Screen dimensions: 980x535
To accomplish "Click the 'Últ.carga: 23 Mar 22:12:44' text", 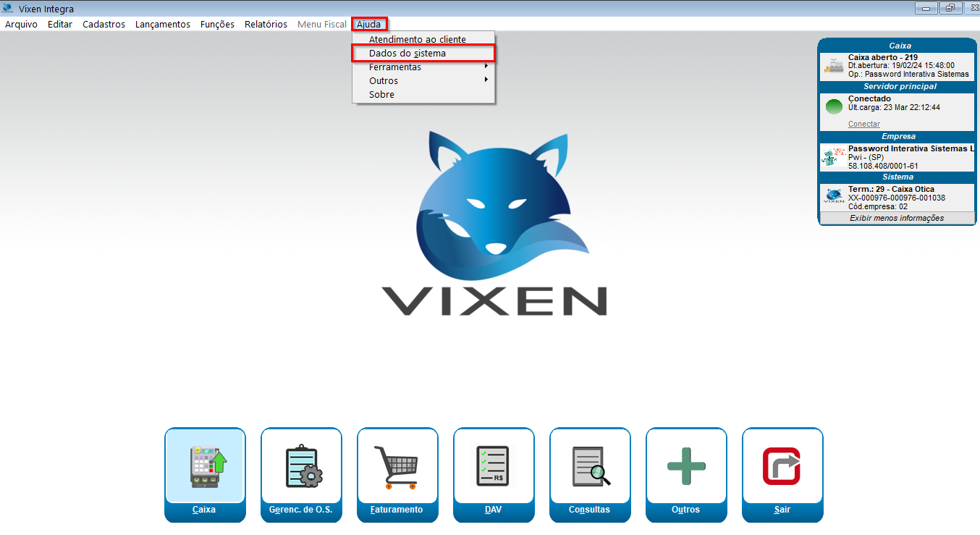I will (894, 107).
